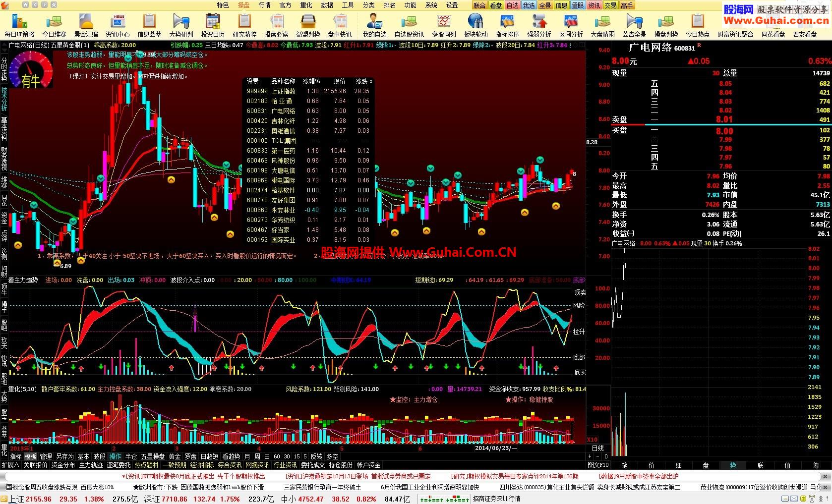Open the 指标排序 toolbar icon

pyautogui.click(x=507, y=25)
